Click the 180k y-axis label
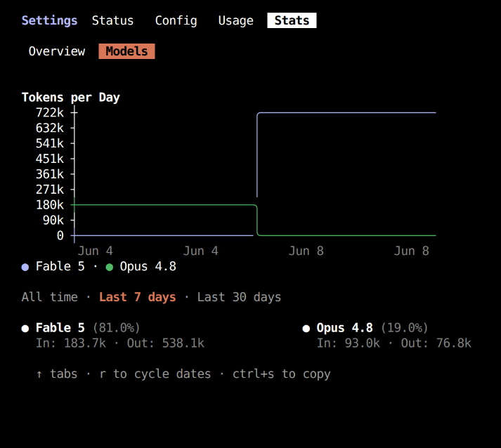The width and height of the screenshot is (501, 448). [x=49, y=204]
